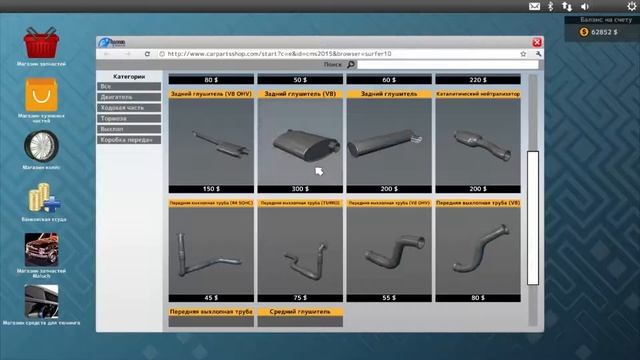Click the 300 $ price bar
The height and width of the screenshot is (360, 640).
pyautogui.click(x=300, y=189)
